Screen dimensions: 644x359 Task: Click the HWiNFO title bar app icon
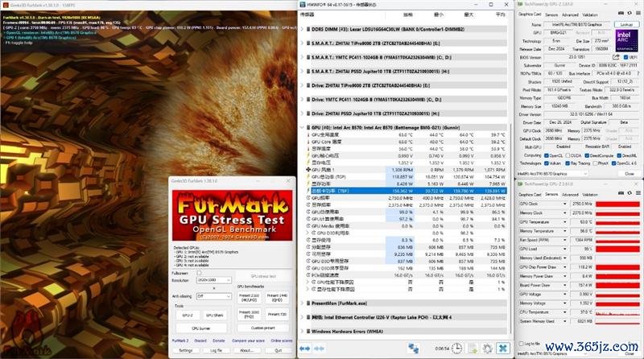point(303,5)
